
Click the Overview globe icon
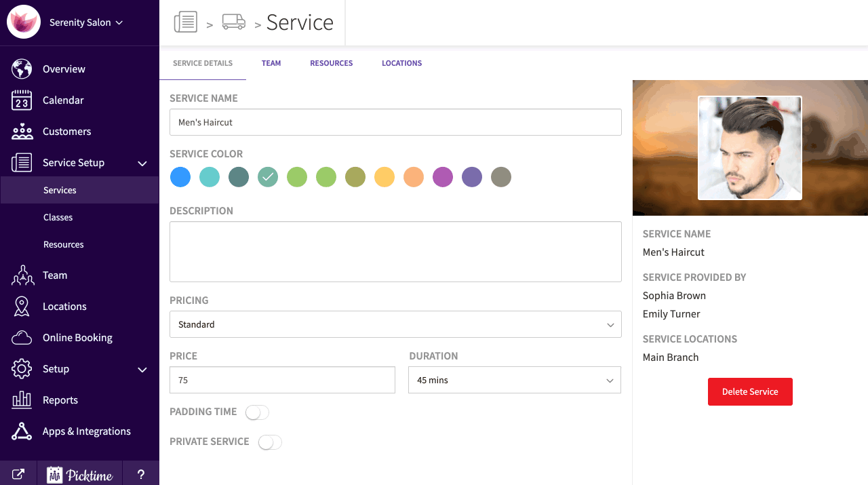point(22,69)
